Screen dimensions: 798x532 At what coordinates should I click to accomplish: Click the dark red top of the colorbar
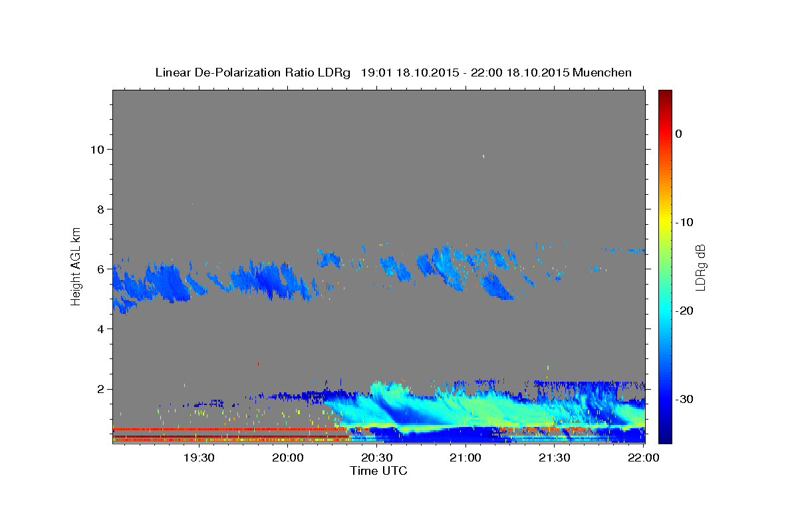665,95
